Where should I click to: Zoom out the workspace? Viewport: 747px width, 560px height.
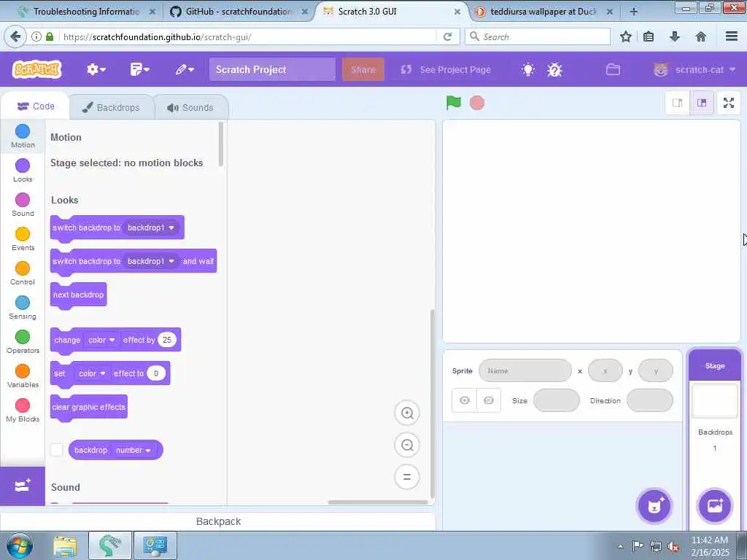pos(407,445)
